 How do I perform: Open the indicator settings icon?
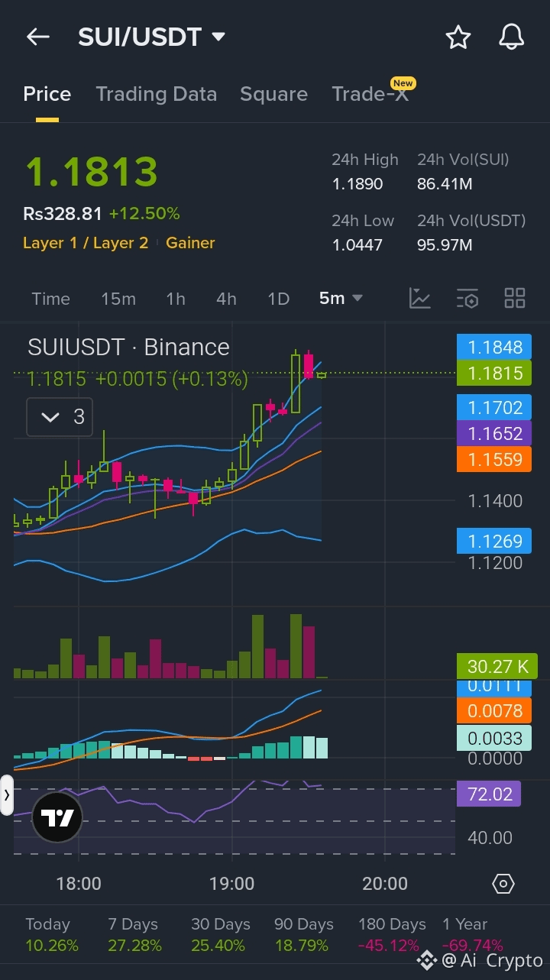pyautogui.click(x=467, y=298)
